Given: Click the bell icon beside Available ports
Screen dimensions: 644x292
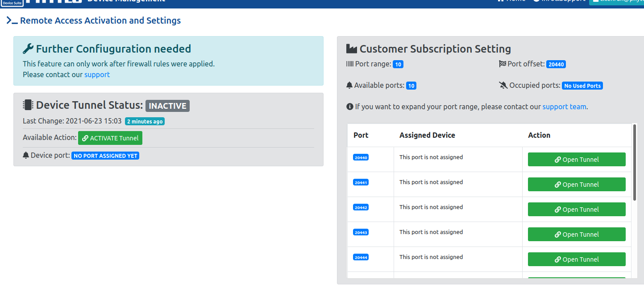Looking at the screenshot, I should (x=349, y=85).
